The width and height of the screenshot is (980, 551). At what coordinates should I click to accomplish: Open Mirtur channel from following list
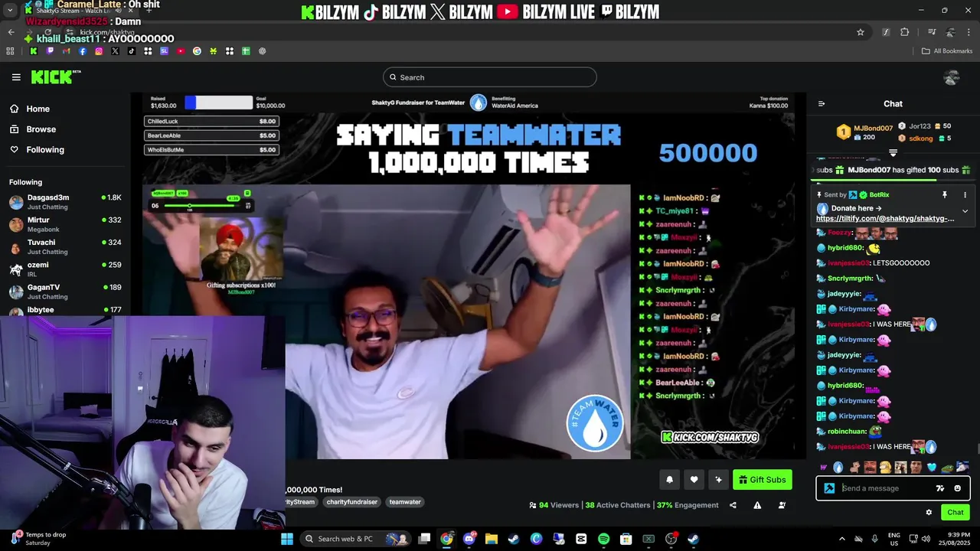tap(65, 224)
